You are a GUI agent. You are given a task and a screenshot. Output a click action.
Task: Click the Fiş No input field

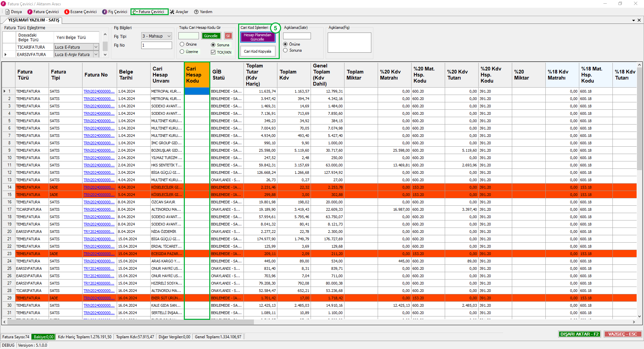click(156, 45)
